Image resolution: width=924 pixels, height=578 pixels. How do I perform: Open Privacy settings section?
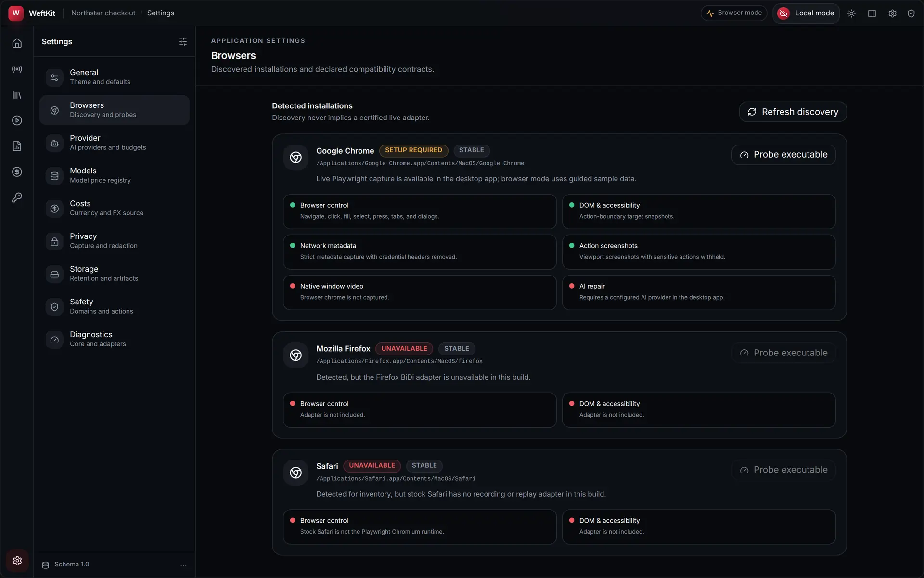[x=115, y=241]
